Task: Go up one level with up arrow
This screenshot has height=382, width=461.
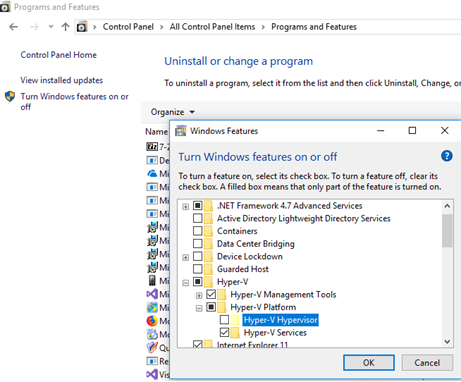Action: [65, 27]
